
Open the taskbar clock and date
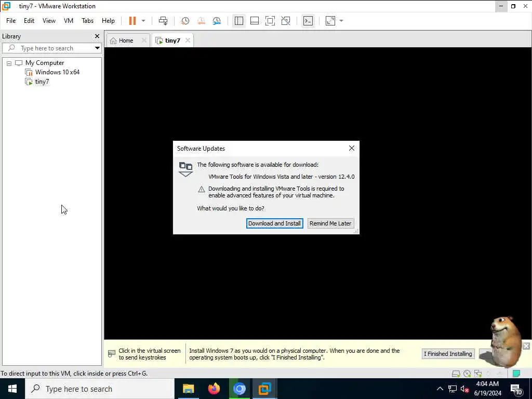tap(487, 389)
